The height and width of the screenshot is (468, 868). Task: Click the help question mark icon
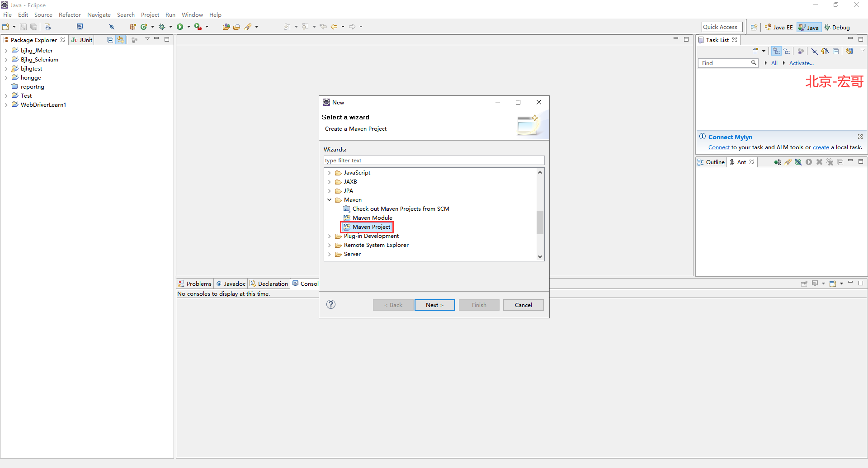pos(331,304)
